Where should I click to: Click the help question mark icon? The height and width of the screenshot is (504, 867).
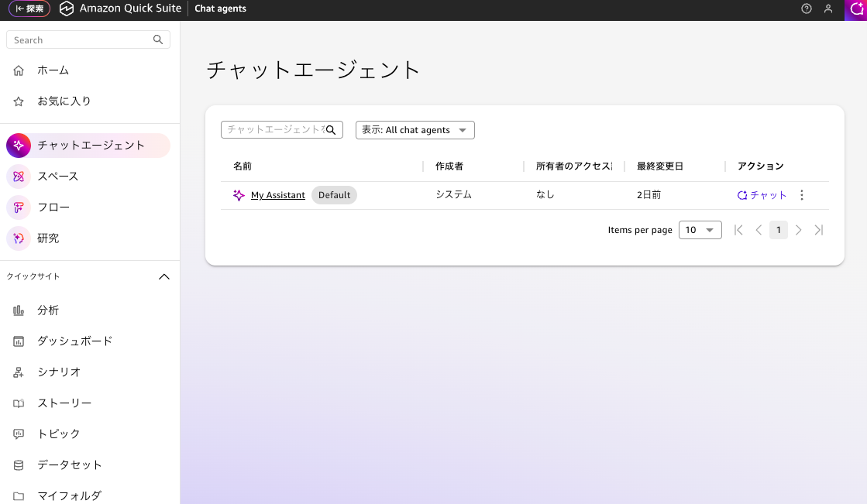807,9
